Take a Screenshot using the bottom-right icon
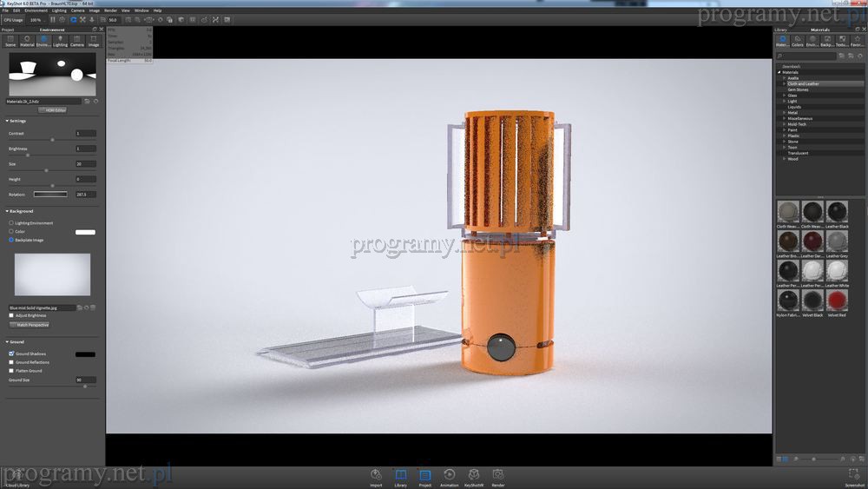This screenshot has height=489, width=868. click(855, 475)
